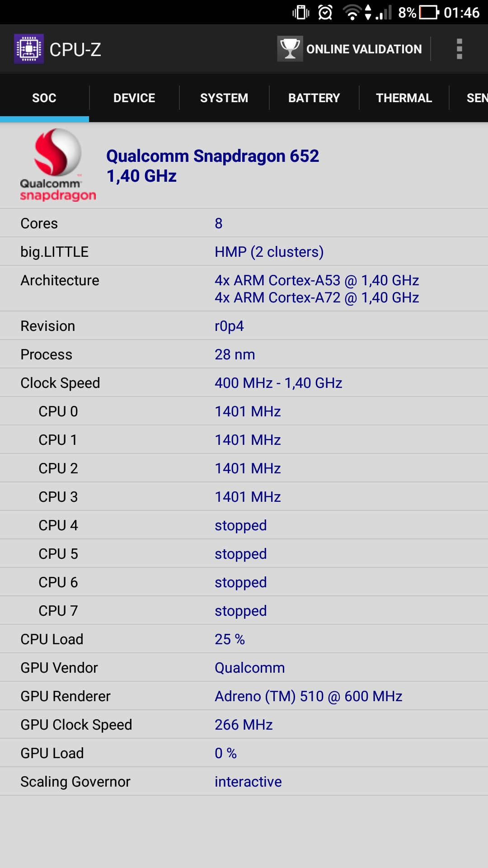Tap the Architecture row
The width and height of the screenshot is (488, 868).
tap(244, 289)
